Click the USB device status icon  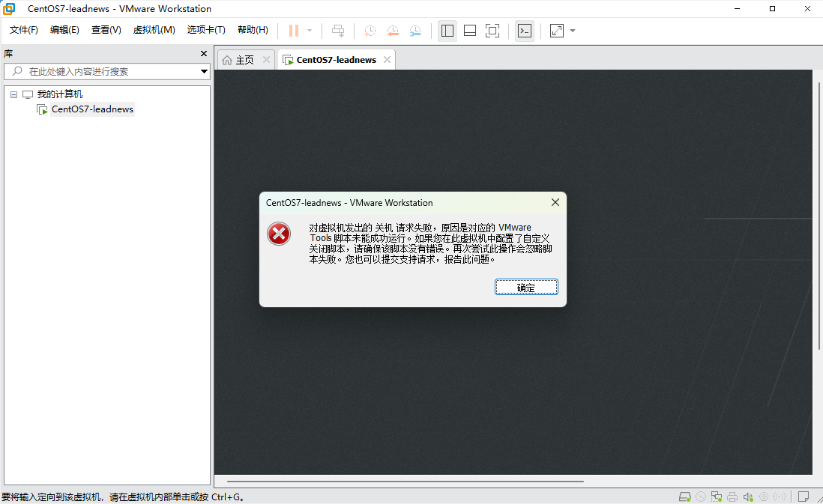764,496
